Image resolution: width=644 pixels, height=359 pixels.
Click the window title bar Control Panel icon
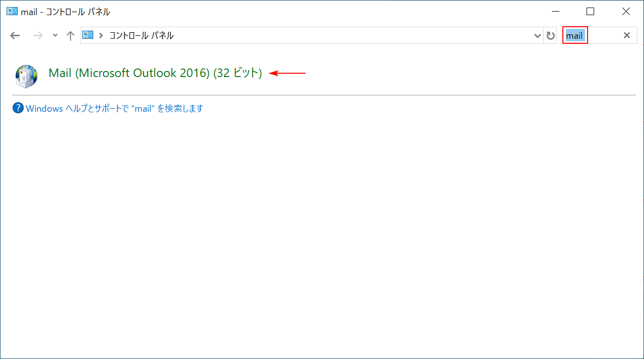pos(12,12)
